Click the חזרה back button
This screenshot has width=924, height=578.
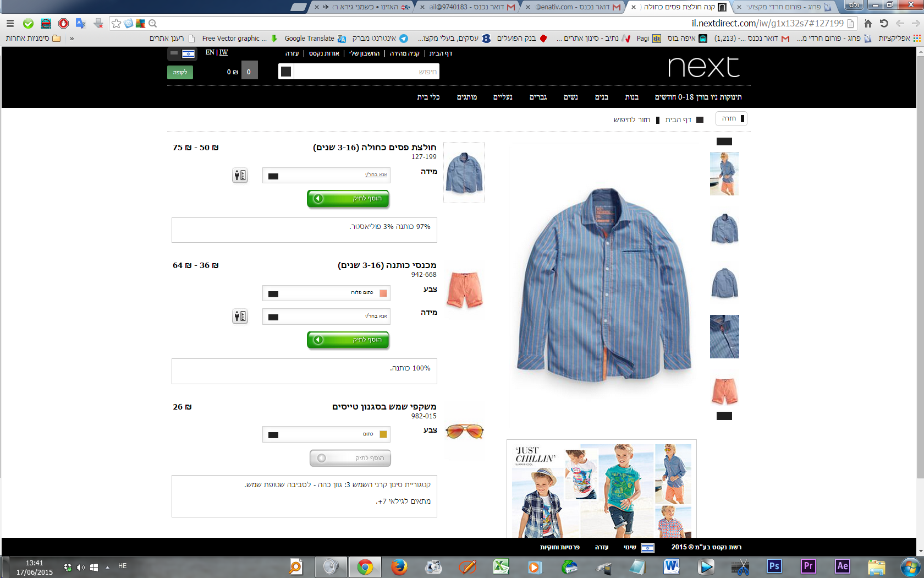pyautogui.click(x=732, y=118)
